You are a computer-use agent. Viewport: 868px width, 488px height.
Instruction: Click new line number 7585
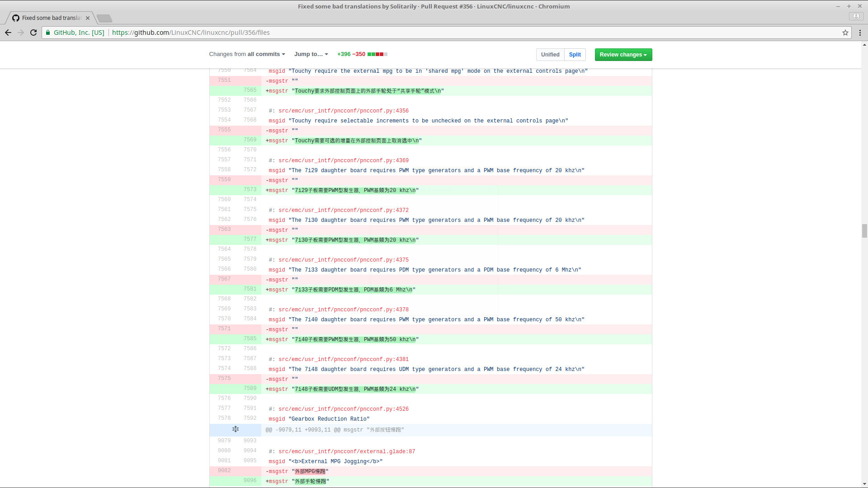(x=250, y=339)
